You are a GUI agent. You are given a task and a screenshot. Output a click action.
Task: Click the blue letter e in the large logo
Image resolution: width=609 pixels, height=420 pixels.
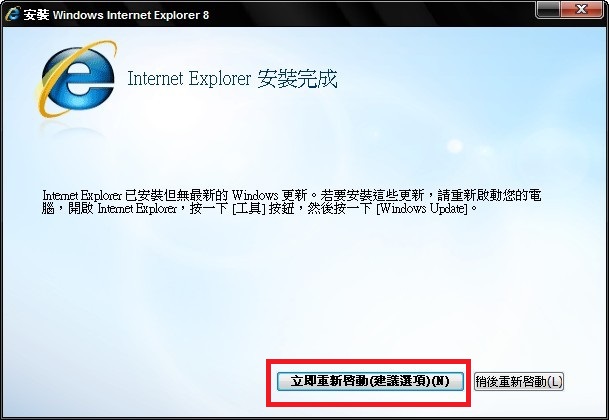click(80, 78)
